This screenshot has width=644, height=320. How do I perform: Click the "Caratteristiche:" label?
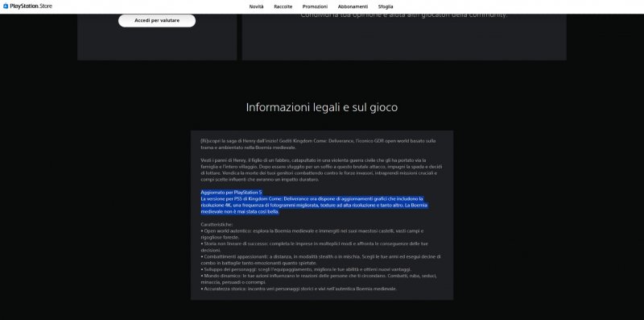coord(217,225)
